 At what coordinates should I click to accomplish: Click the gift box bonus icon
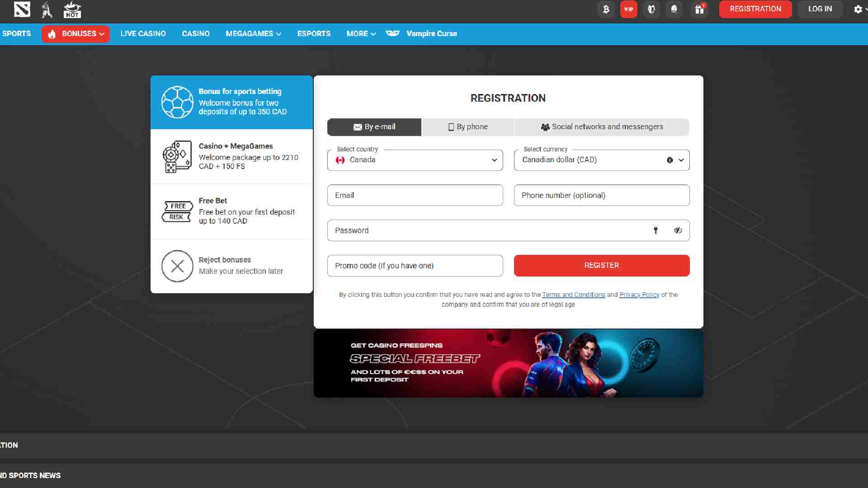click(699, 9)
